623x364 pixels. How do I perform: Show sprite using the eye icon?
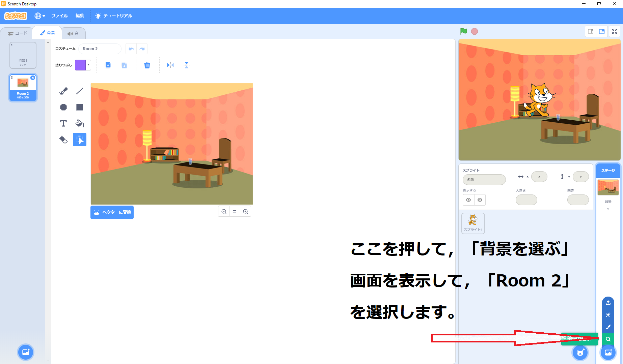coord(468,200)
